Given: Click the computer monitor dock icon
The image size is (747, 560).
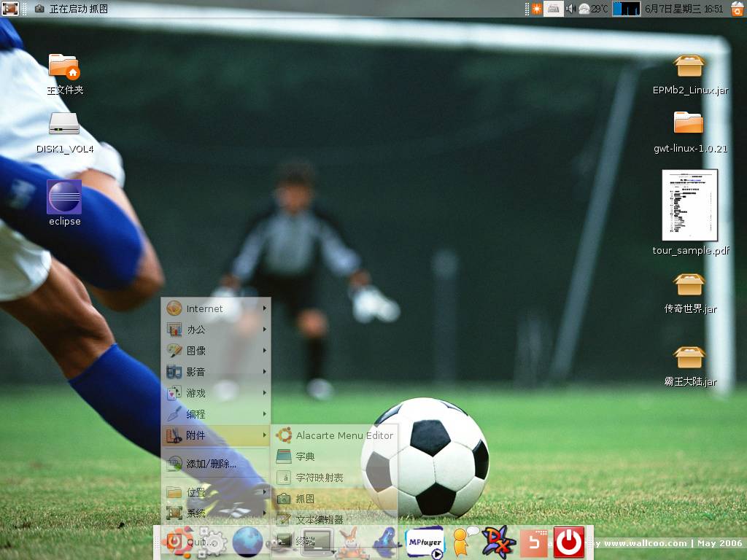Looking at the screenshot, I should click(317, 542).
